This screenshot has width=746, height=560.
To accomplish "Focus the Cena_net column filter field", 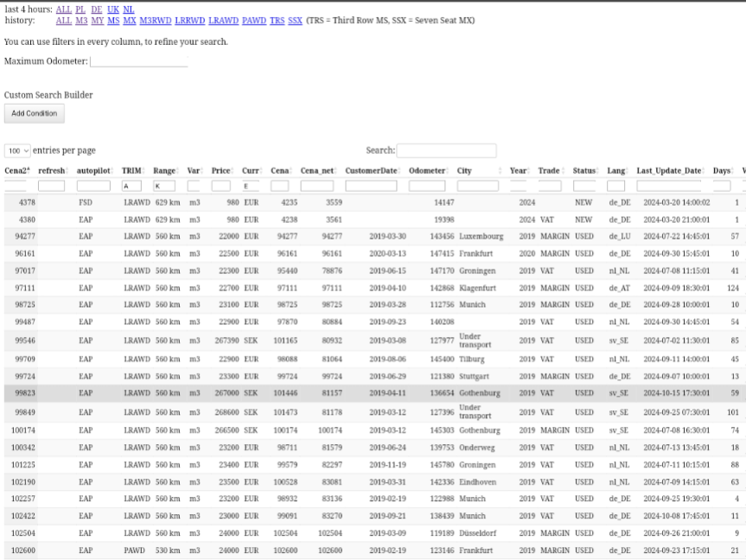I will pos(317,186).
